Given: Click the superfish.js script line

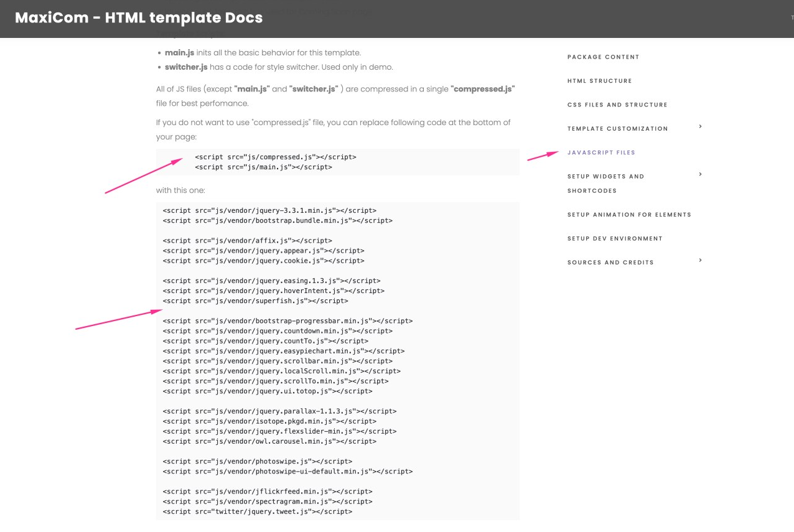Looking at the screenshot, I should (x=256, y=301).
